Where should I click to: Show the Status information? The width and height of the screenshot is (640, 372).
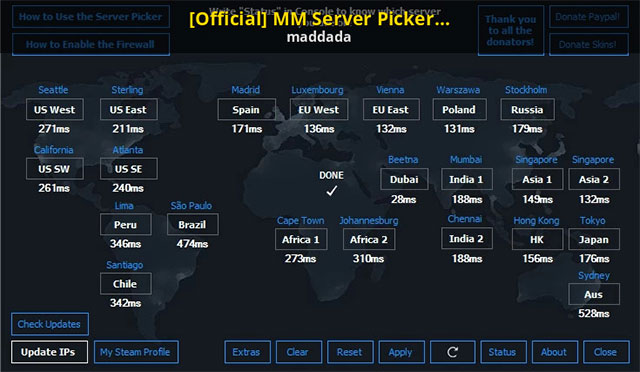[x=503, y=352]
